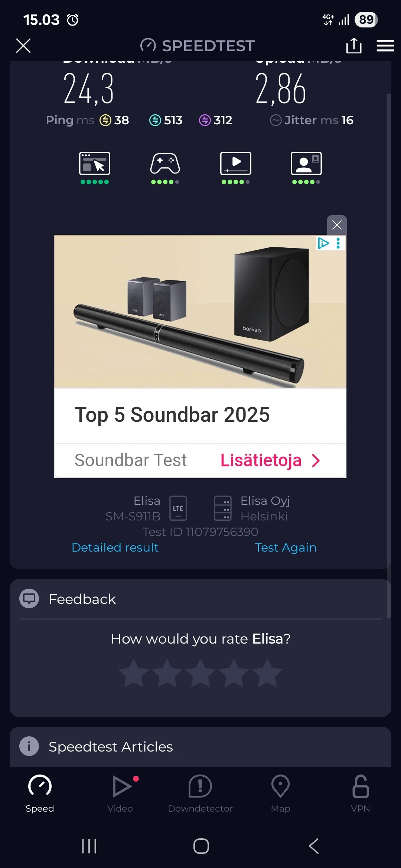Open Detailed result link

click(x=115, y=548)
